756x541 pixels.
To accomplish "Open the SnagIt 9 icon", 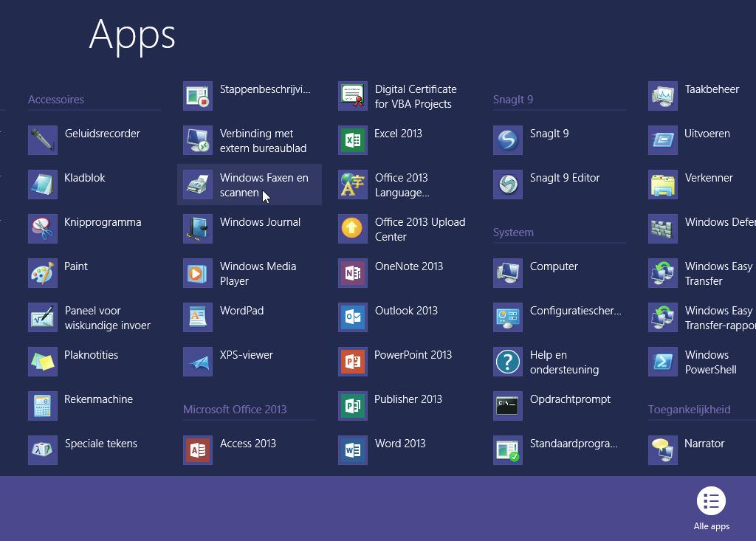I will tap(508, 140).
